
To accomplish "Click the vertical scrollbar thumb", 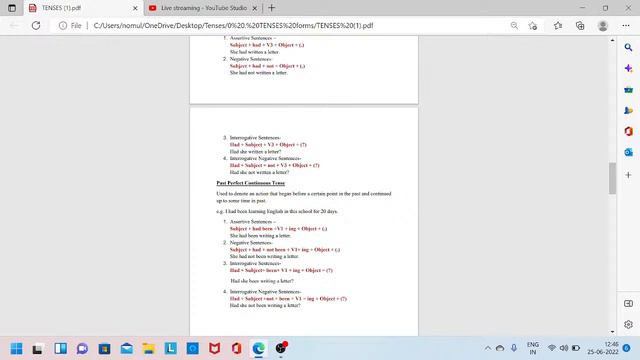I will click(x=612, y=178).
